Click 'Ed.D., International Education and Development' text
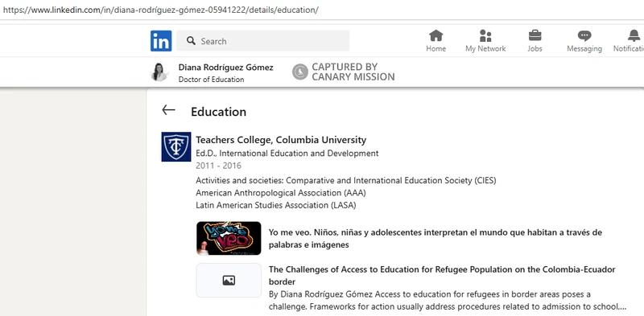This screenshot has width=644, height=316. (287, 153)
